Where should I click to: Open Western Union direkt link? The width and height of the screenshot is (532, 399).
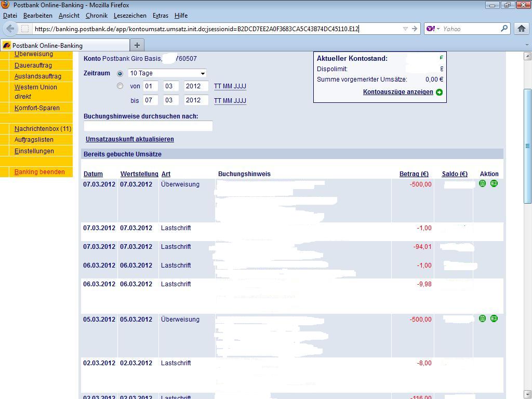[36, 91]
